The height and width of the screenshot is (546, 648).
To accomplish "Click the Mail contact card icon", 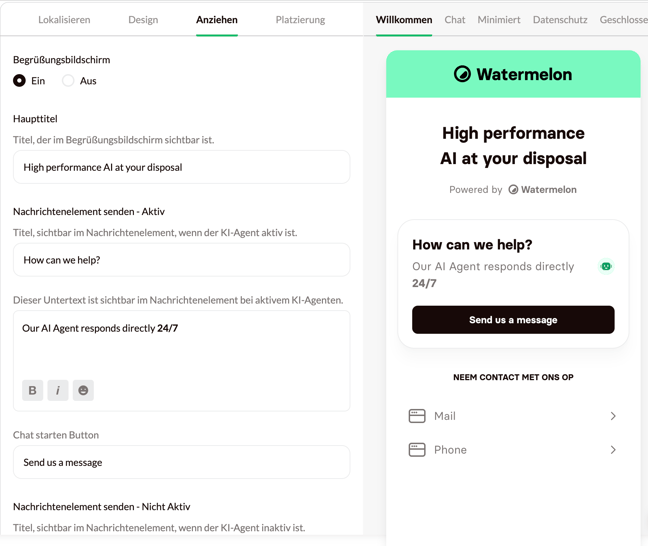I will pyautogui.click(x=417, y=416).
